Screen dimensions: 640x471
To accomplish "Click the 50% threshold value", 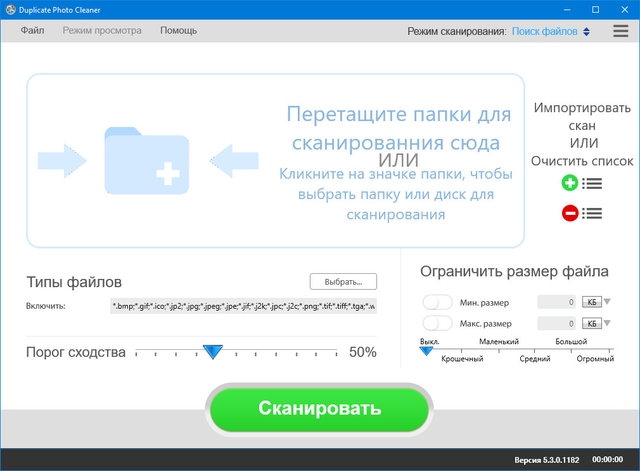I will 362,352.
